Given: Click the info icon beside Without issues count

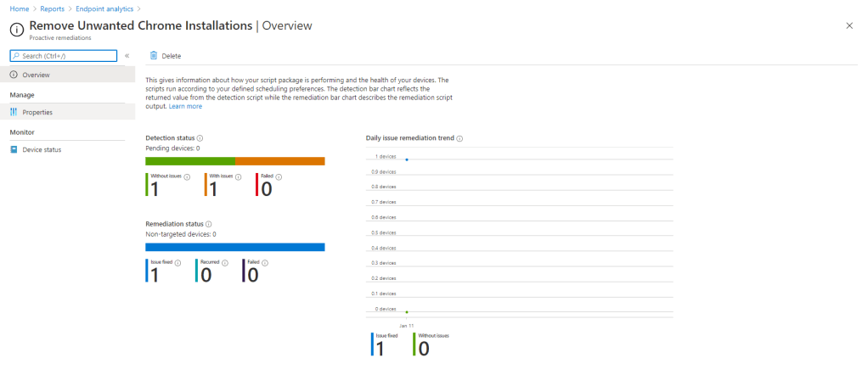Looking at the screenshot, I should point(187,177).
